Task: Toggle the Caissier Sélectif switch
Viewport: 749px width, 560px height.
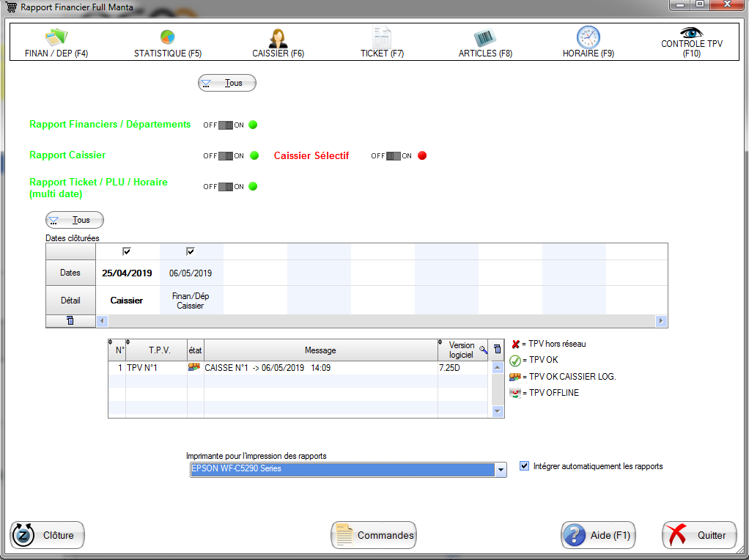Action: 394,156
